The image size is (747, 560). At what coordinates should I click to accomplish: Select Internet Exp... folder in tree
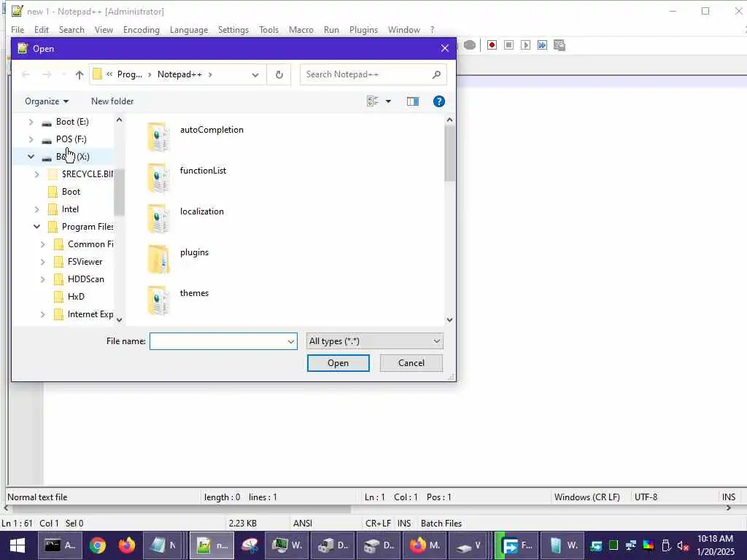90,314
